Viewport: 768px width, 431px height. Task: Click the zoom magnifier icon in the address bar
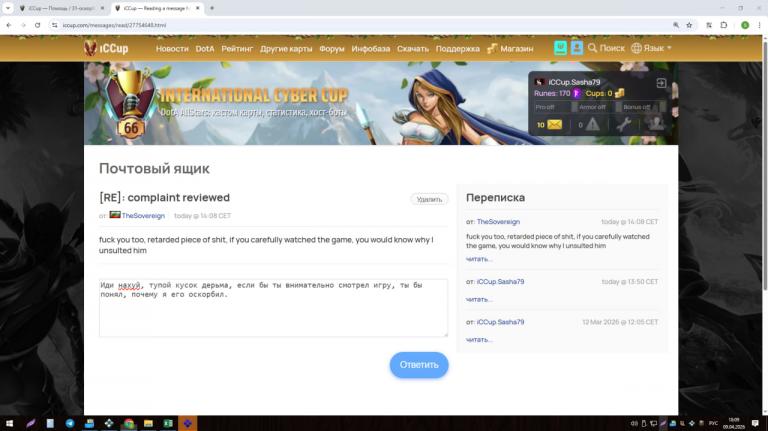coord(676,25)
